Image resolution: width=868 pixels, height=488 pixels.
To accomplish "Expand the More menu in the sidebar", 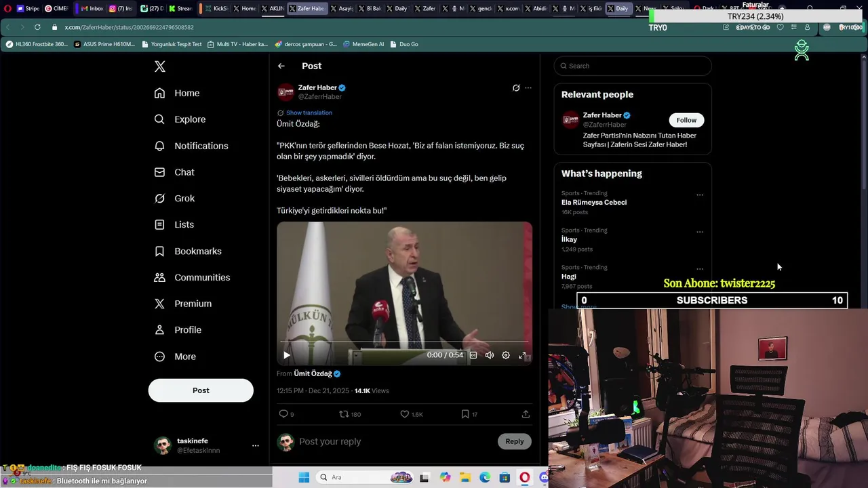I will pyautogui.click(x=175, y=357).
